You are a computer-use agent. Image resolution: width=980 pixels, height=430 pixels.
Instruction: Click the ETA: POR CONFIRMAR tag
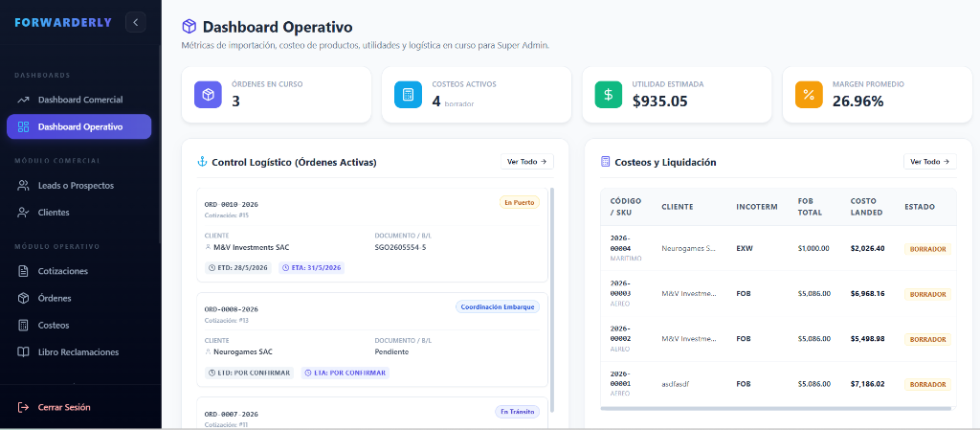(x=345, y=373)
